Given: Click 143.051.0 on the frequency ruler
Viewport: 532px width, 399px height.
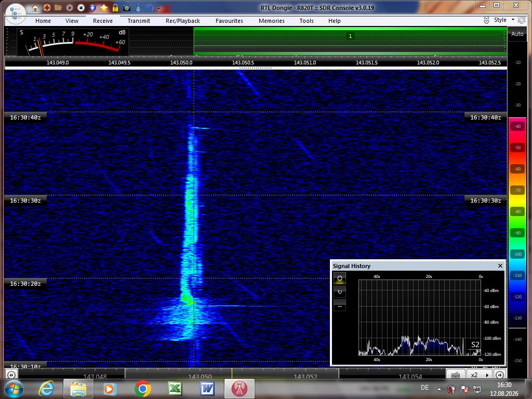Looking at the screenshot, I should tap(304, 62).
